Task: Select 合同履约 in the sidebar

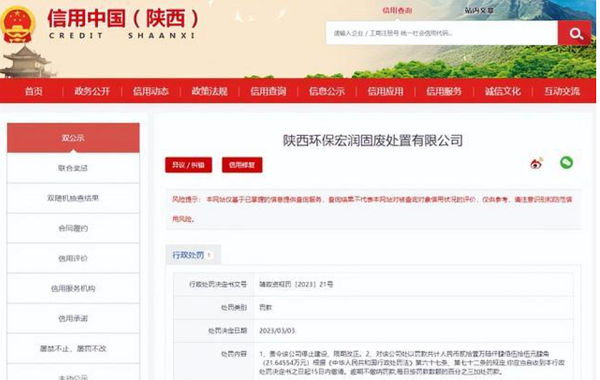Action: point(73,228)
